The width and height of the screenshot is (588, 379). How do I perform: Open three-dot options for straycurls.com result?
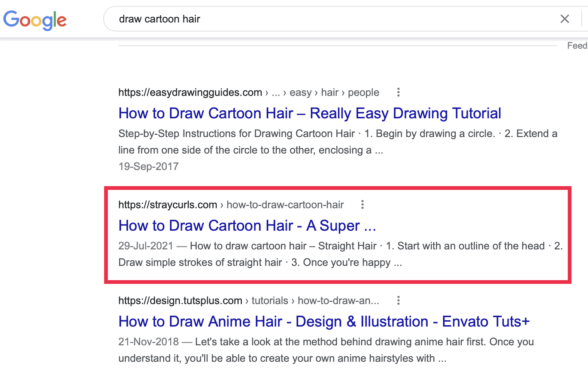click(x=362, y=204)
